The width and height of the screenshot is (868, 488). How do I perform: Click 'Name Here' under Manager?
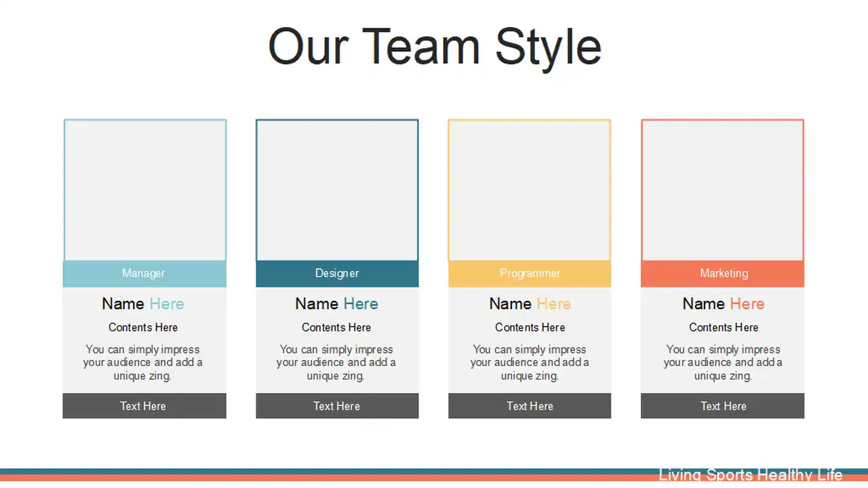click(143, 304)
